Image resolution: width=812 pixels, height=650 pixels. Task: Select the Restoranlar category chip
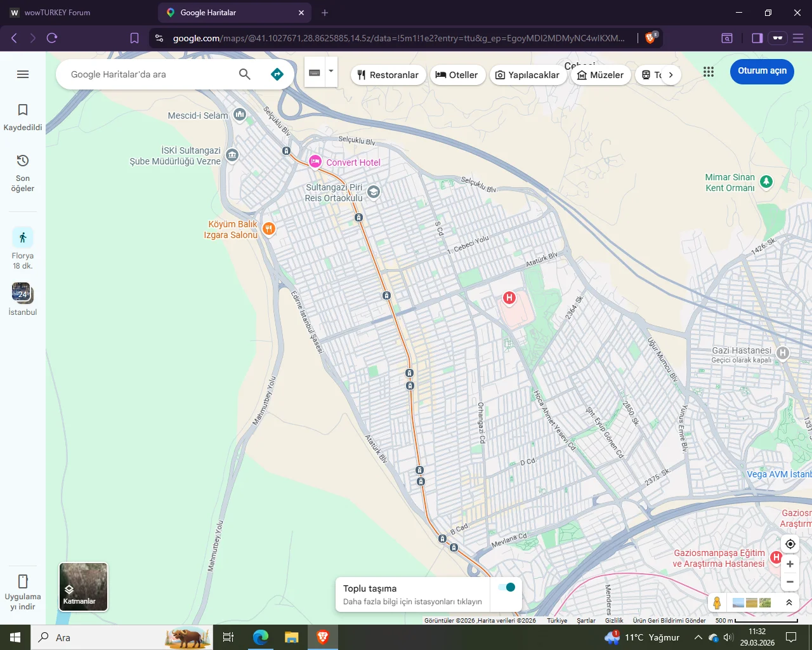[x=388, y=75]
